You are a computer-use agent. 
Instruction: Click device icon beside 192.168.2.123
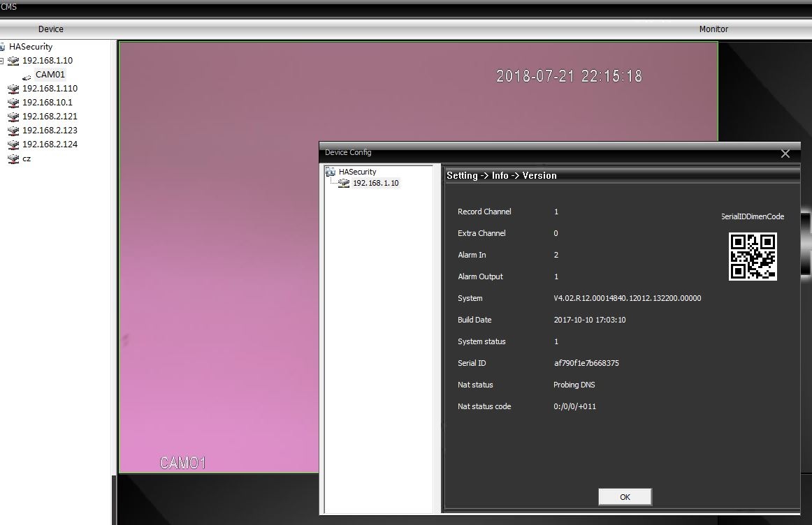[13, 131]
